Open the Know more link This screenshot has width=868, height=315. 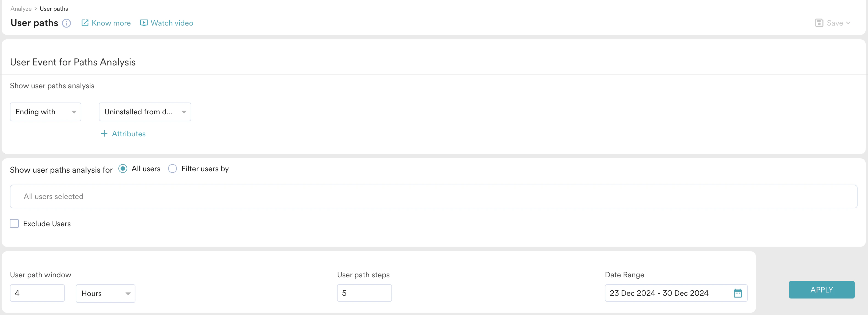click(111, 23)
